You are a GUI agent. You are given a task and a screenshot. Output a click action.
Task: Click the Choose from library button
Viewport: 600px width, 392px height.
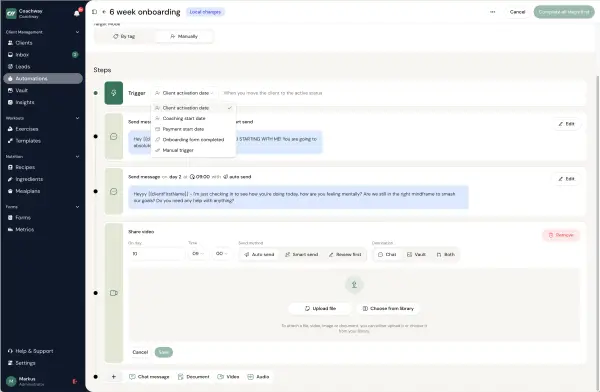click(388, 309)
